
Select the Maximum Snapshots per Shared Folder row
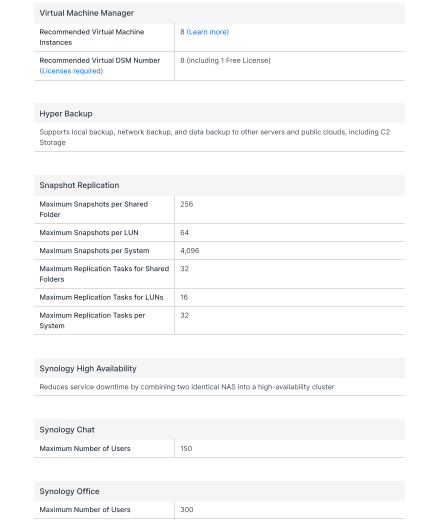[219, 210]
